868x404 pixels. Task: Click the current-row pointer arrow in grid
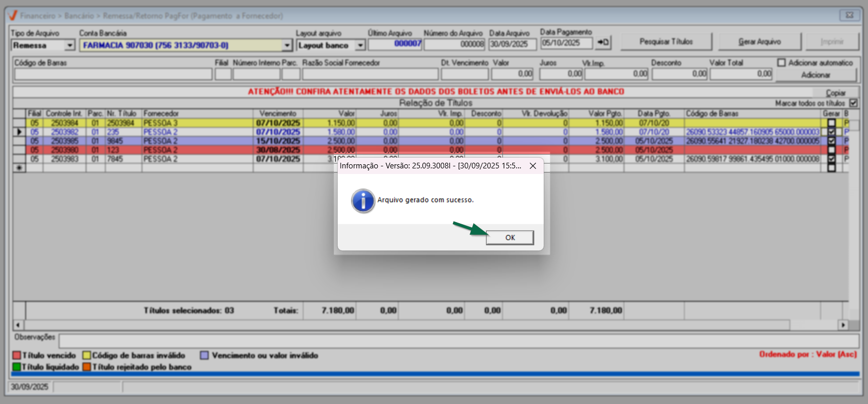click(x=20, y=132)
